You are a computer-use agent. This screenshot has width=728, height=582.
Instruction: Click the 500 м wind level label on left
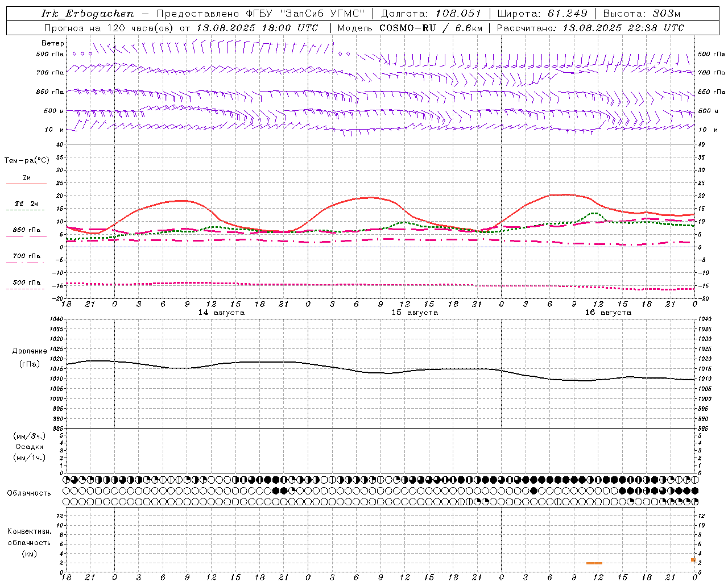(54, 111)
